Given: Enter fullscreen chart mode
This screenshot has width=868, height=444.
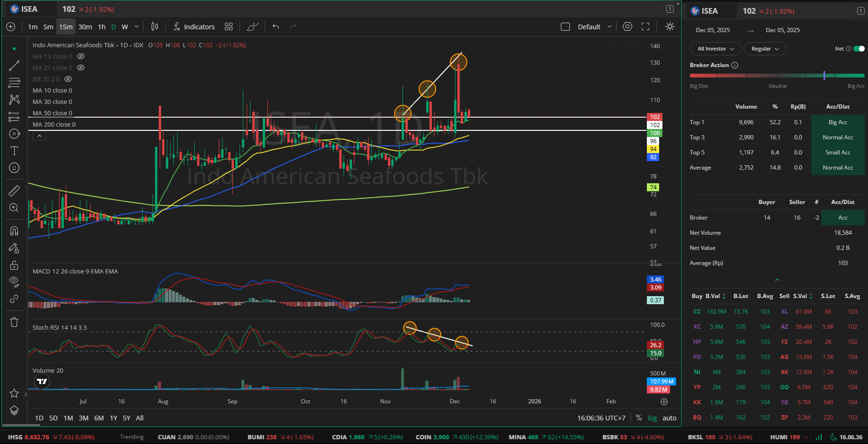Looking at the screenshot, I should 645,27.
